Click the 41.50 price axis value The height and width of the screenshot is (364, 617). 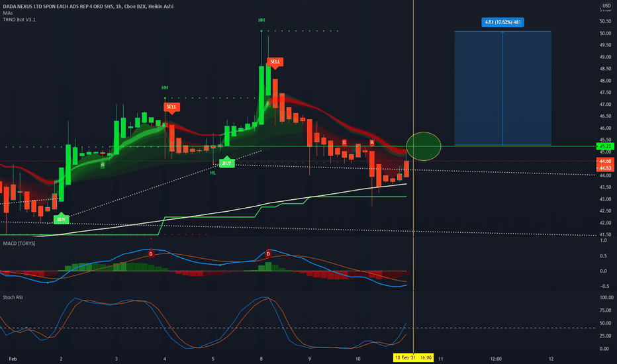[605, 234]
